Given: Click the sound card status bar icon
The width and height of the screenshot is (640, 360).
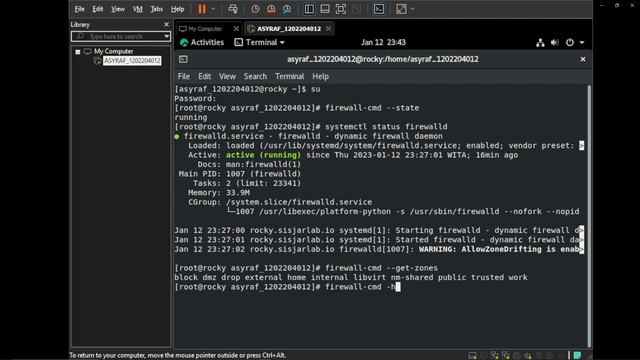Looking at the screenshot, I should pyautogui.click(x=528, y=356).
